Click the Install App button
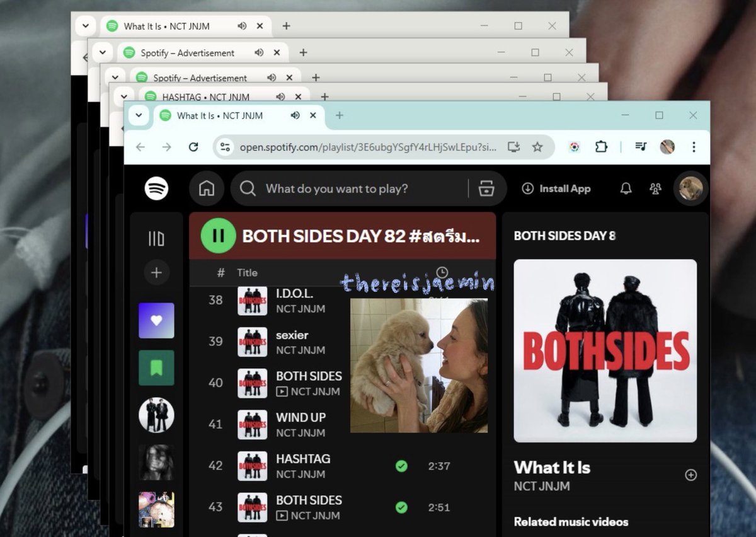The width and height of the screenshot is (756, 537). (556, 188)
